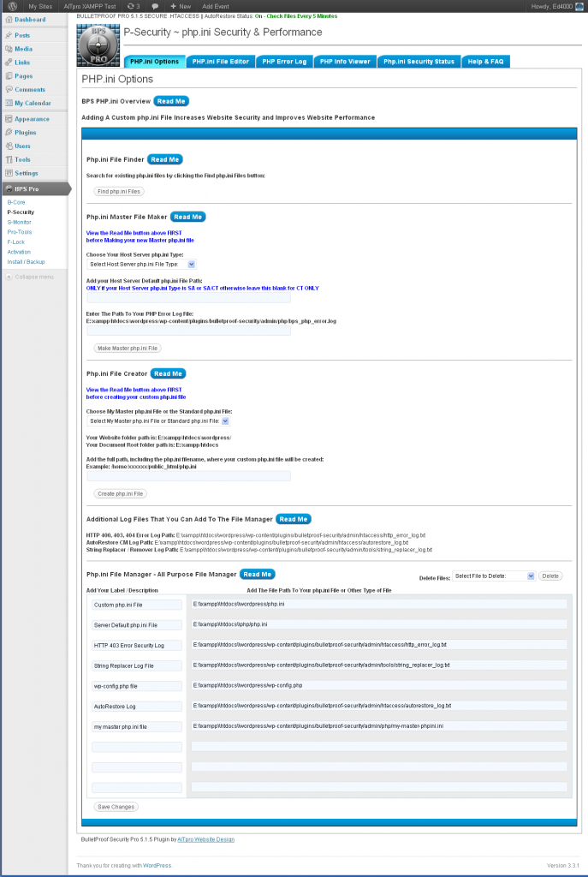Click Find php.ini Files button
This screenshot has height=877, width=588.
click(118, 191)
